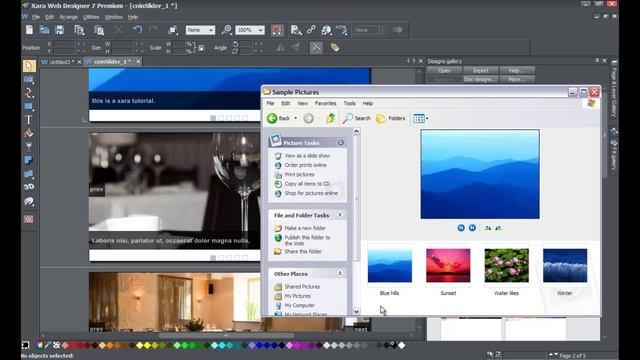The width and height of the screenshot is (640, 360).
Task: Click the Zoom tool magnifier icon
Action: pos(227,30)
